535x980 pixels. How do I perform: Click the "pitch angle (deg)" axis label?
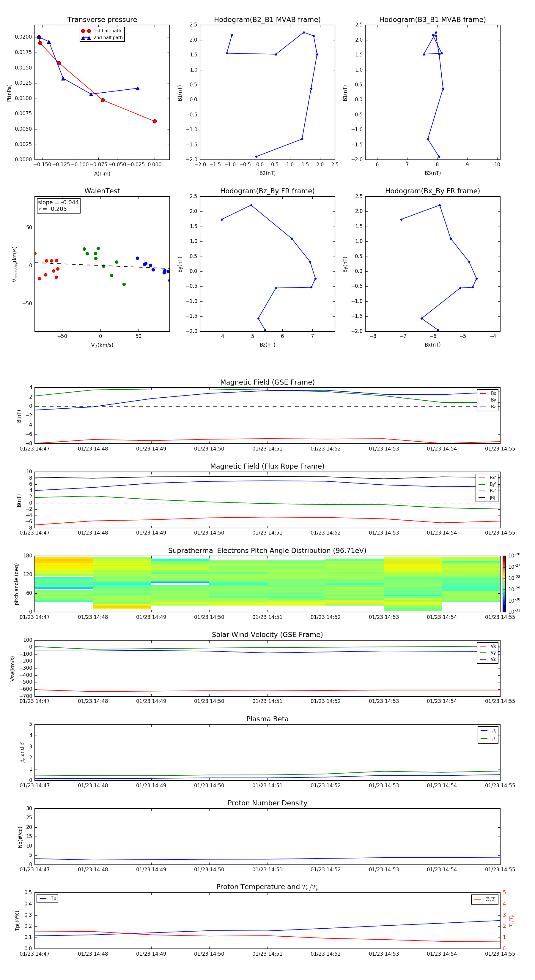coord(16,584)
